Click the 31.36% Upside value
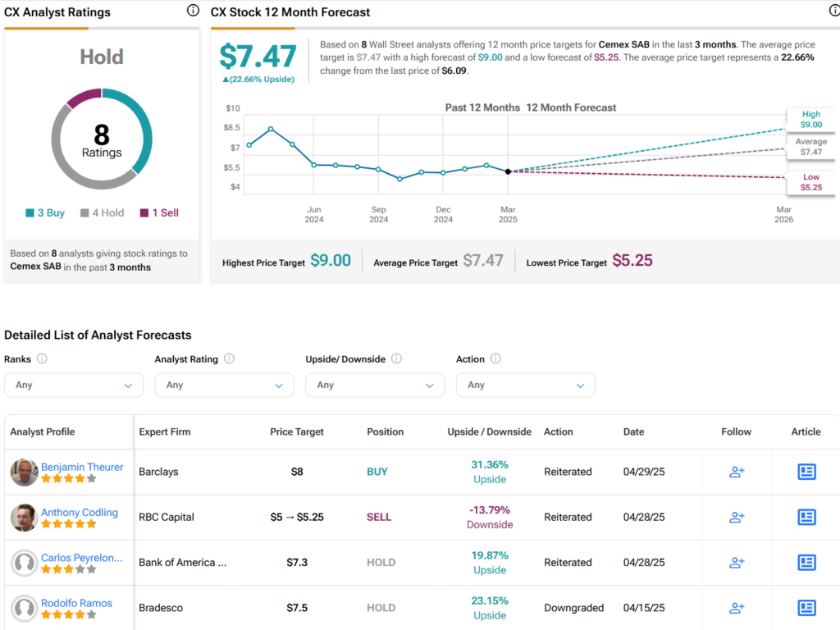The height and width of the screenshot is (630, 840). point(490,472)
